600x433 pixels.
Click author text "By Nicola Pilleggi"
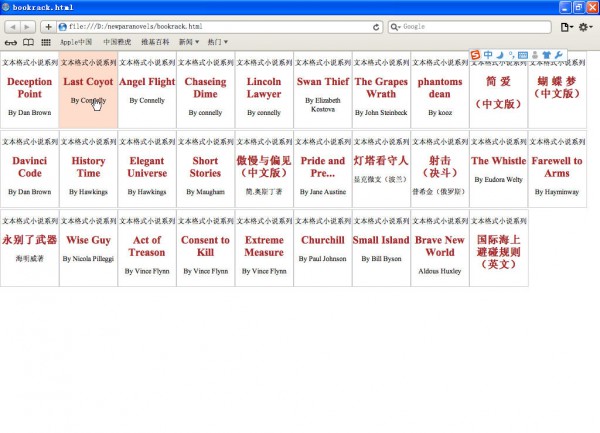pos(88,259)
